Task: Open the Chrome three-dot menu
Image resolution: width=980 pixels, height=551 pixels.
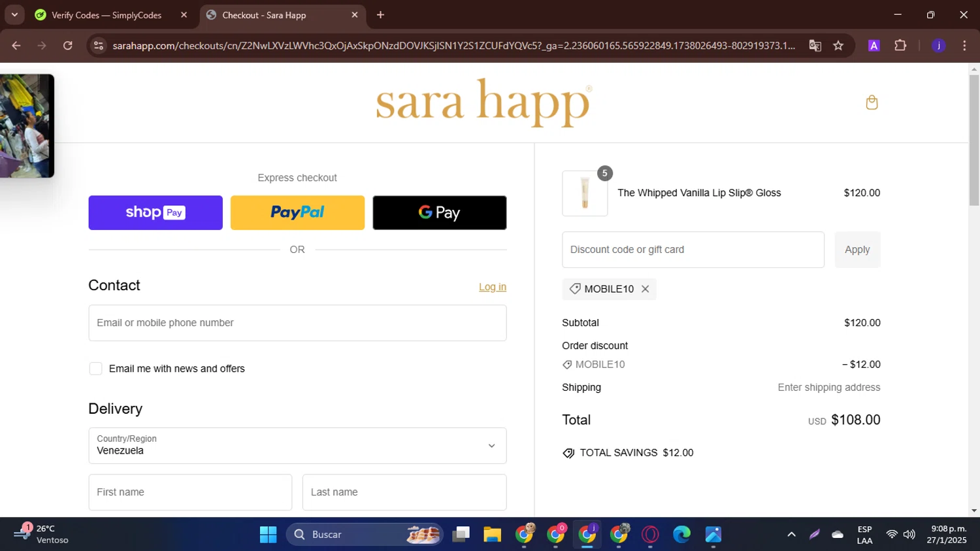Action: pos(964,46)
